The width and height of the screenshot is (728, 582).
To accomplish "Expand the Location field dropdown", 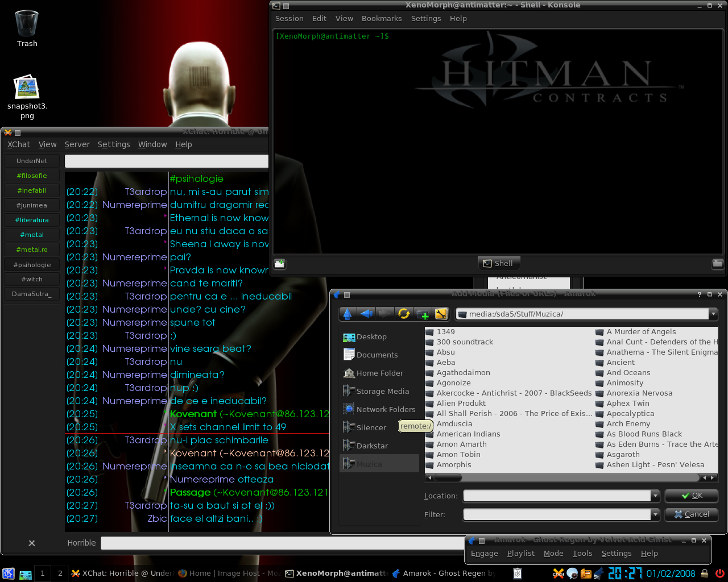I will pos(655,496).
